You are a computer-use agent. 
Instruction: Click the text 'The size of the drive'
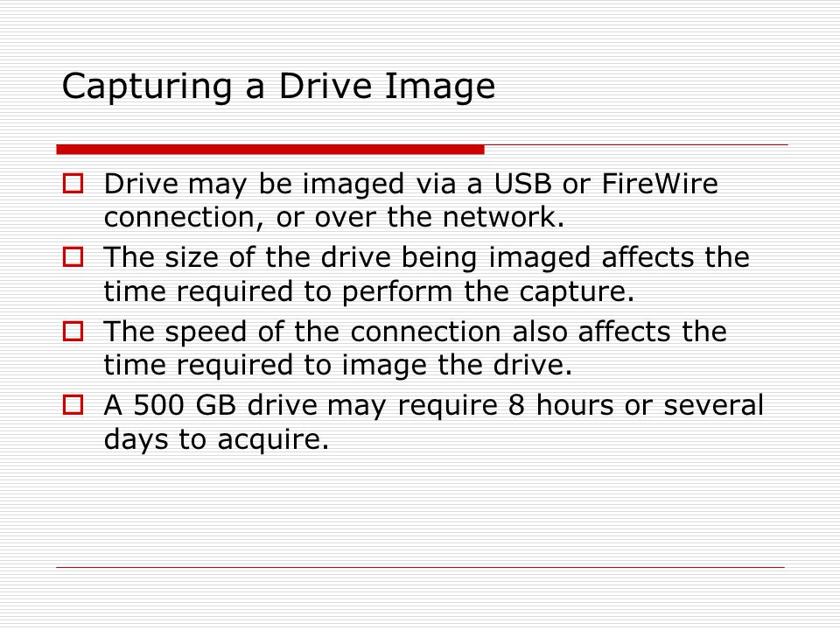pyautogui.click(x=248, y=257)
